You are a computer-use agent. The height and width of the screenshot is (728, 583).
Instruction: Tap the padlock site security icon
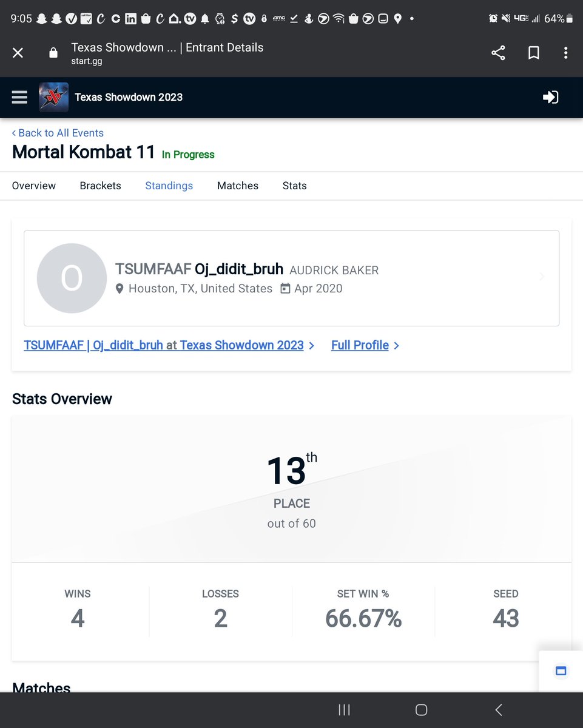53,53
